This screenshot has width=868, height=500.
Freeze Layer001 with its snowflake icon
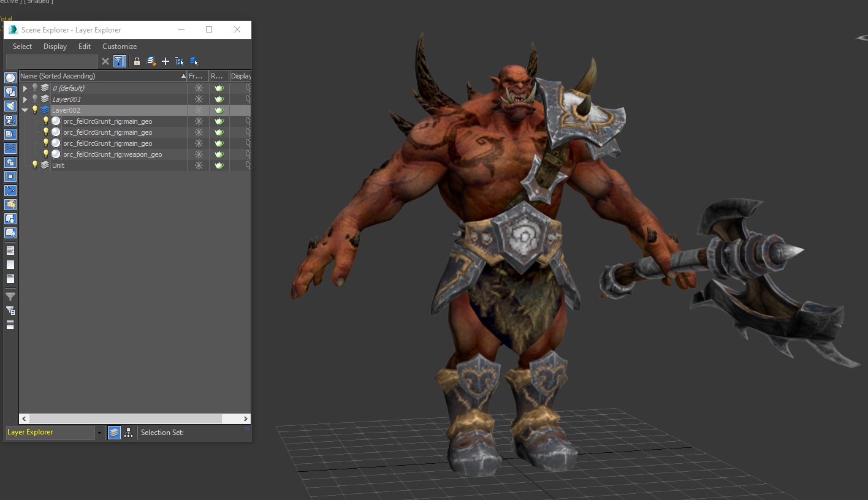pyautogui.click(x=199, y=99)
